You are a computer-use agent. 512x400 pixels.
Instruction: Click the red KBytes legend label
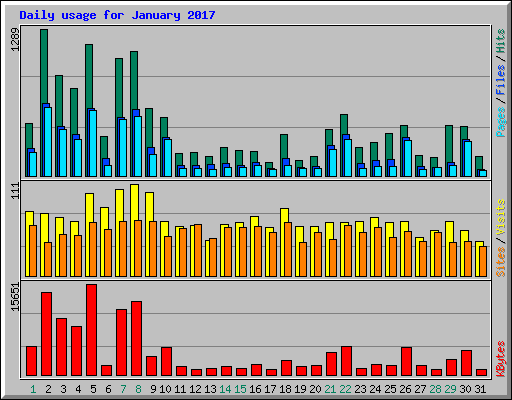pyautogui.click(x=501, y=358)
